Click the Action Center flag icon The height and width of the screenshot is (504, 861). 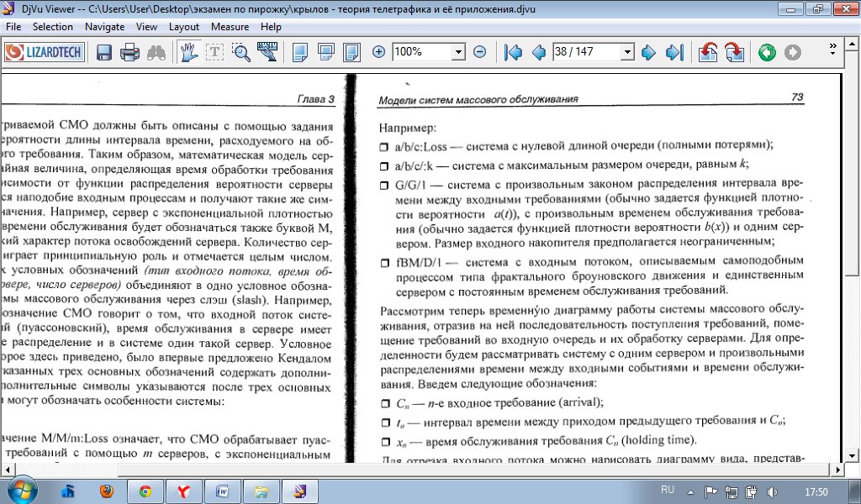pyautogui.click(x=710, y=492)
